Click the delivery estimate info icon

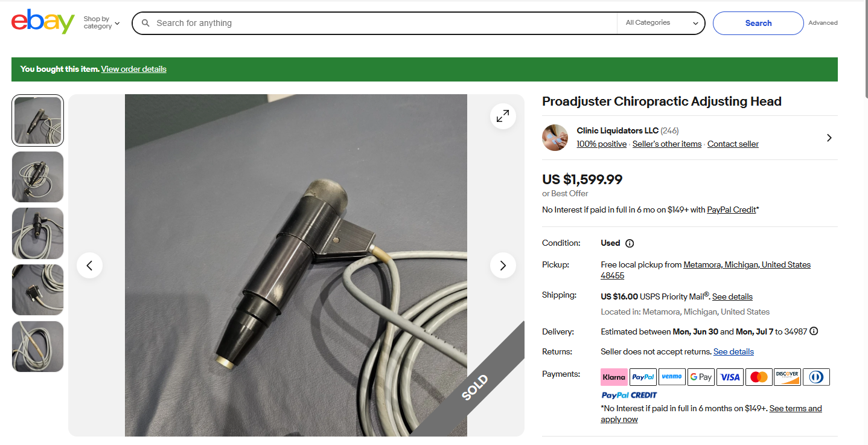[814, 331]
